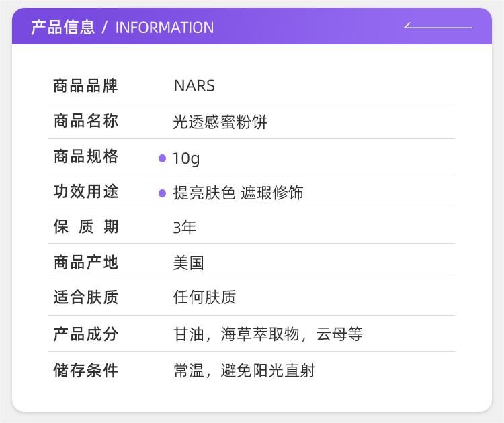Select the 商品产地 label
Viewport: 504px width, 423px height.
(85, 263)
